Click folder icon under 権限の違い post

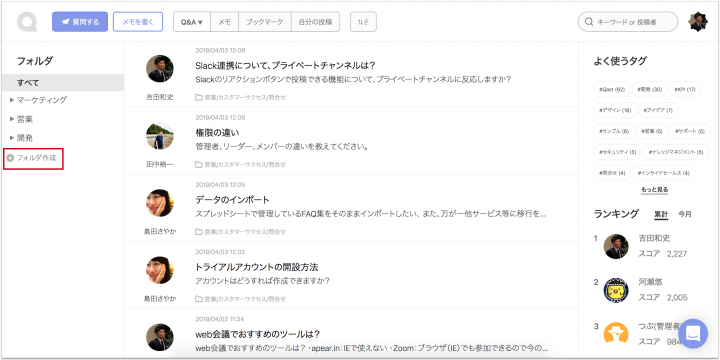(x=199, y=164)
